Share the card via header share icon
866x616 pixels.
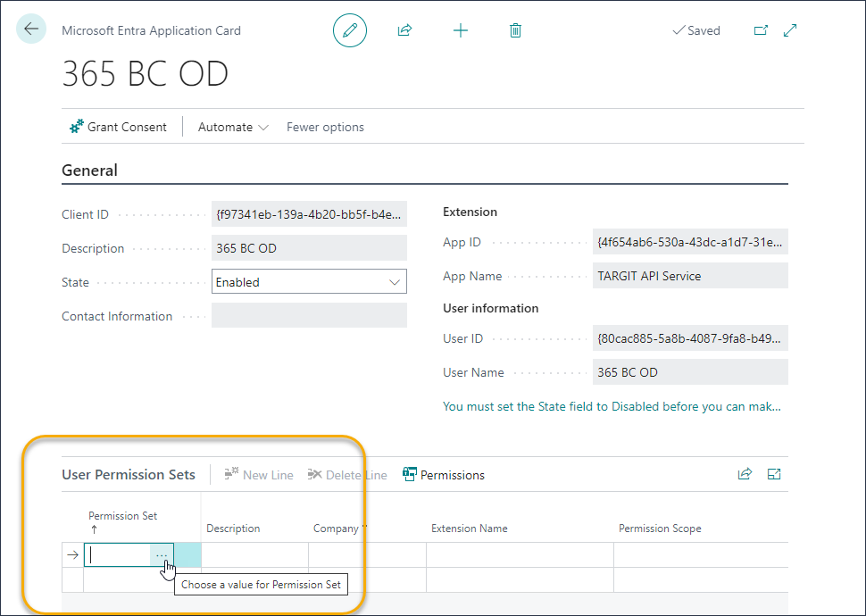[404, 30]
